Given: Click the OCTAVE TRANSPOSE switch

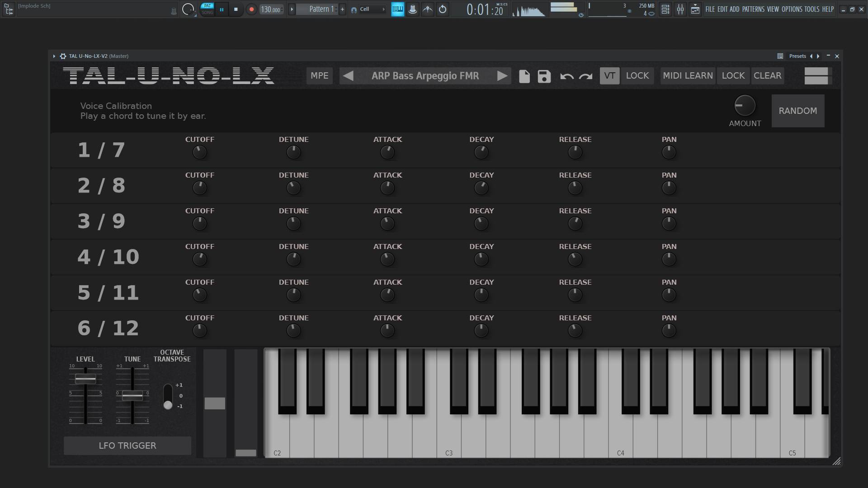Looking at the screenshot, I should pos(168,396).
